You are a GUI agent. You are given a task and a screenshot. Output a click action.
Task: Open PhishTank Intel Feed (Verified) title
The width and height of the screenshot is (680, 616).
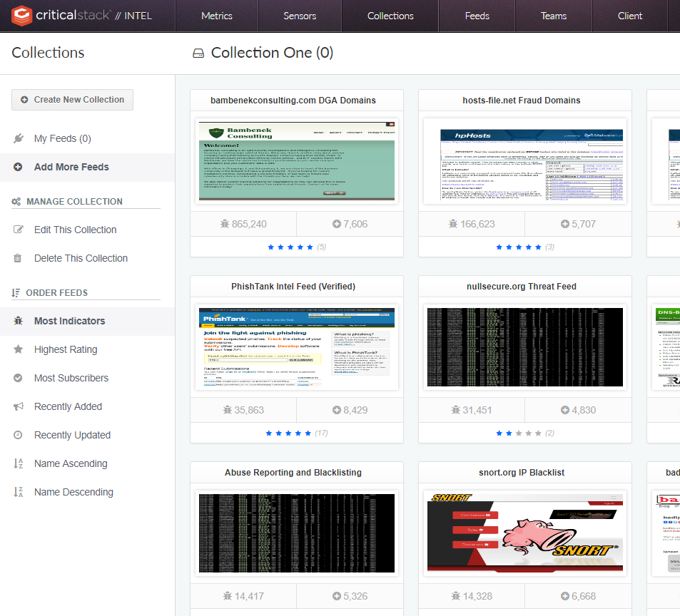pos(293,287)
